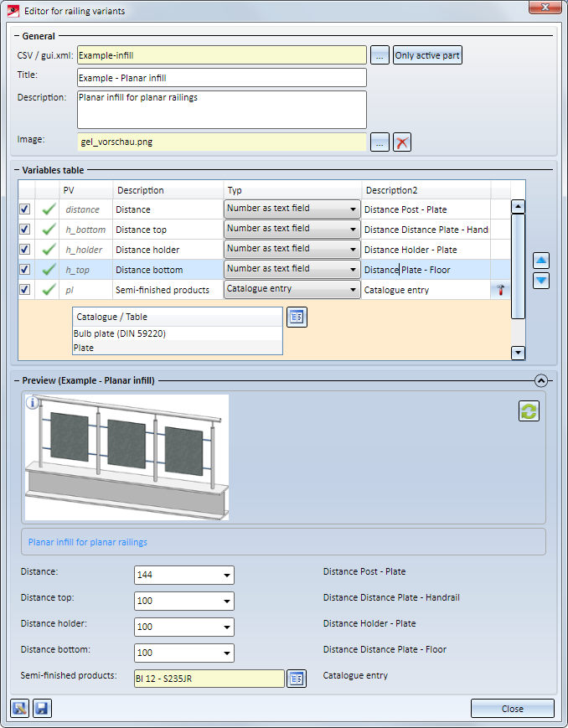
Task: Expand the Distance top value dropdown
Action: point(226,602)
